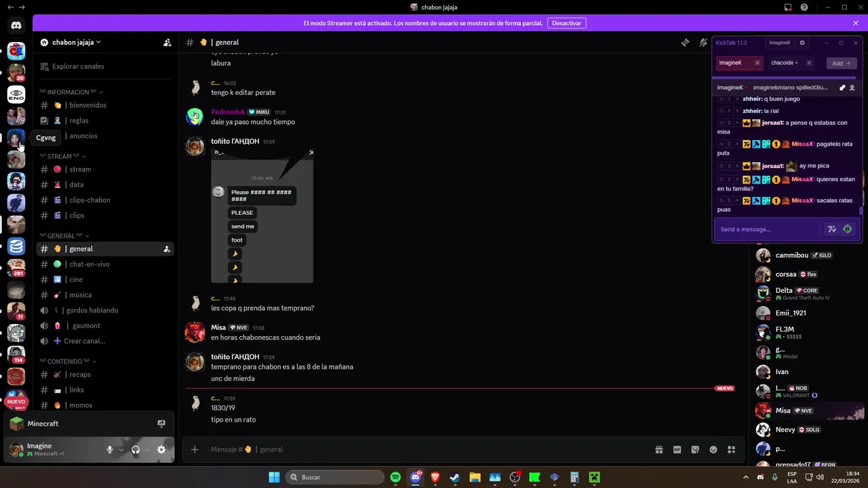The image size is (868, 488).
Task: Close the enlarged image in toñito's message
Action: pos(311,152)
